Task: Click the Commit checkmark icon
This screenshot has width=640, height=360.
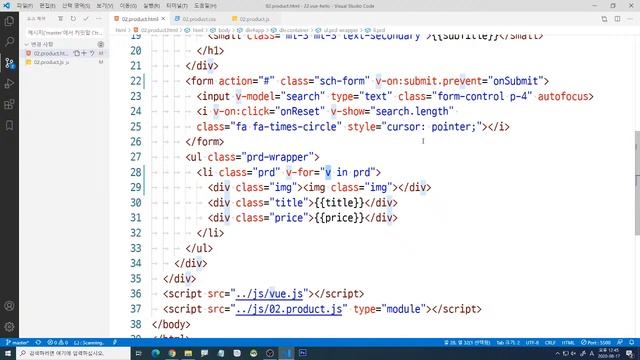Action: pyautogui.click(x=86, y=19)
